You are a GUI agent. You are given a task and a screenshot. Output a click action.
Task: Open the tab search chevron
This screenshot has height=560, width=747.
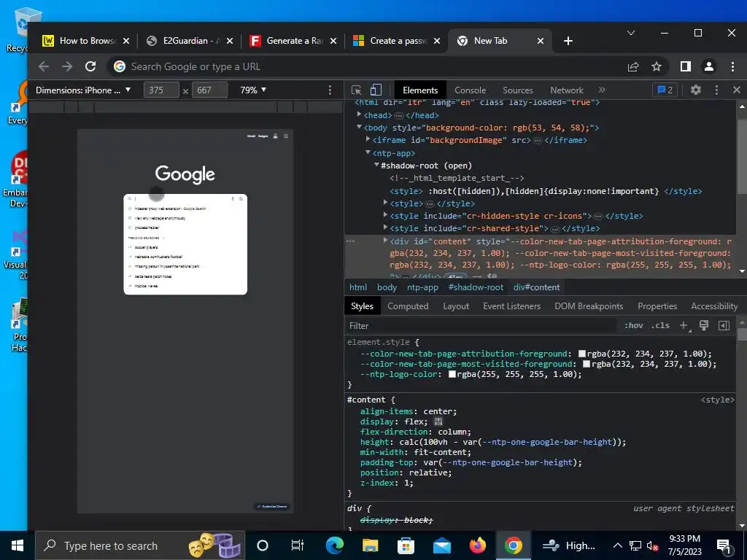point(631,33)
